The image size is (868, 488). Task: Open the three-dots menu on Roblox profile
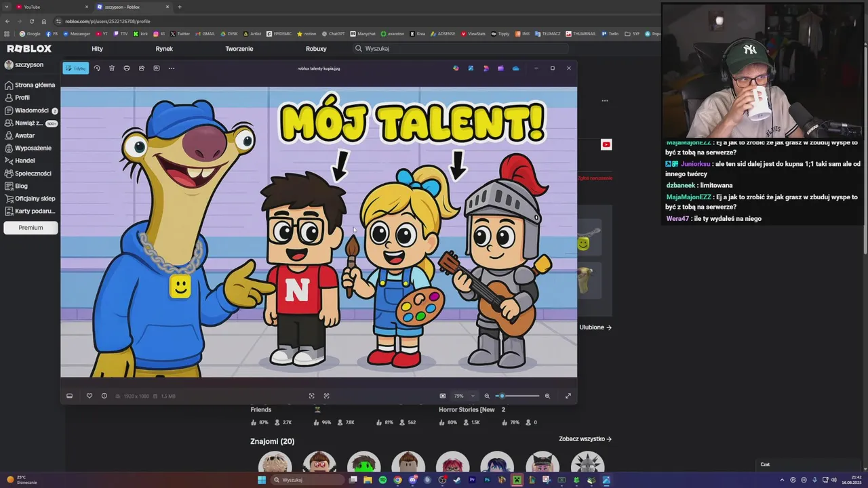(605, 101)
